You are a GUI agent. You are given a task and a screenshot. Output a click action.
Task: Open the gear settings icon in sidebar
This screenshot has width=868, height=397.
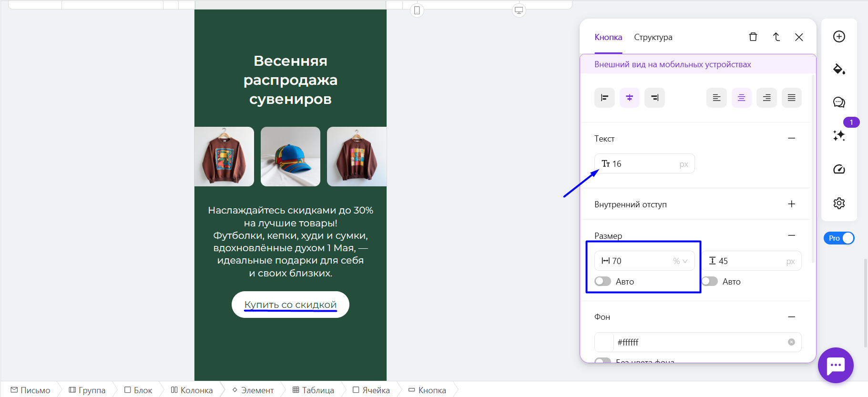(x=839, y=204)
